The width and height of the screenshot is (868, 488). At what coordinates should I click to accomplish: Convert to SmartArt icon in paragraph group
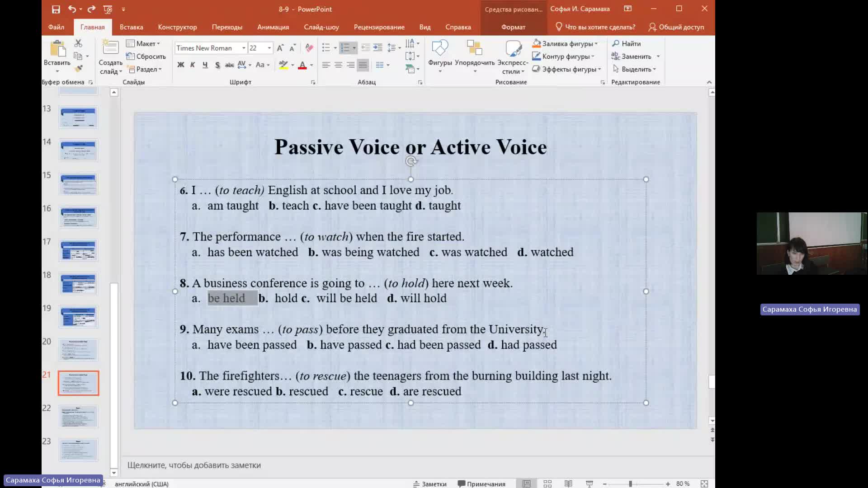click(x=410, y=69)
